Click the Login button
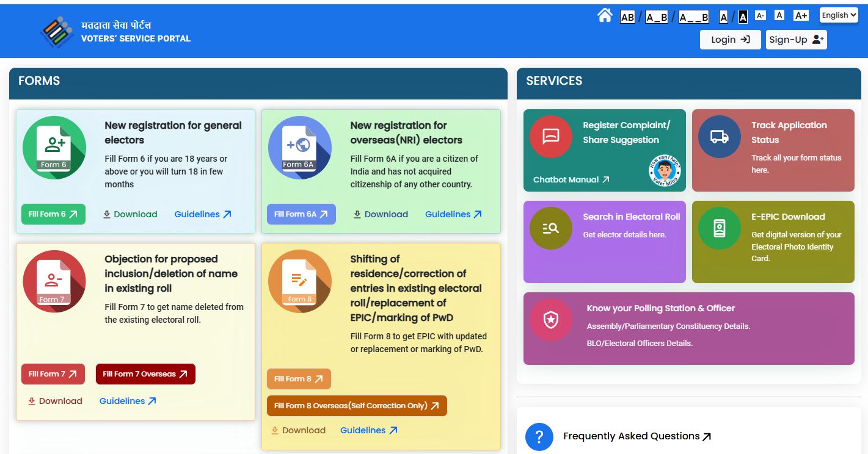Screen dimensions: 868x454 730,40
